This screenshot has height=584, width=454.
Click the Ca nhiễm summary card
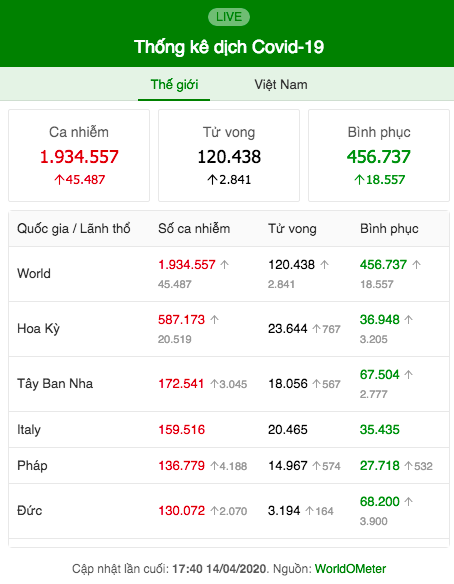click(79, 155)
